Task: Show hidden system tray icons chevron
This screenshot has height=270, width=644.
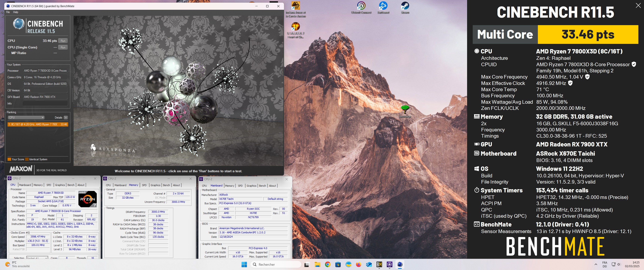Action: tap(596, 264)
